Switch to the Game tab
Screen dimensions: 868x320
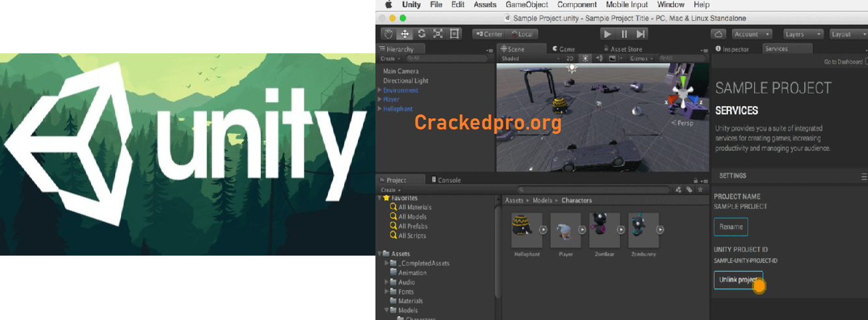click(563, 49)
